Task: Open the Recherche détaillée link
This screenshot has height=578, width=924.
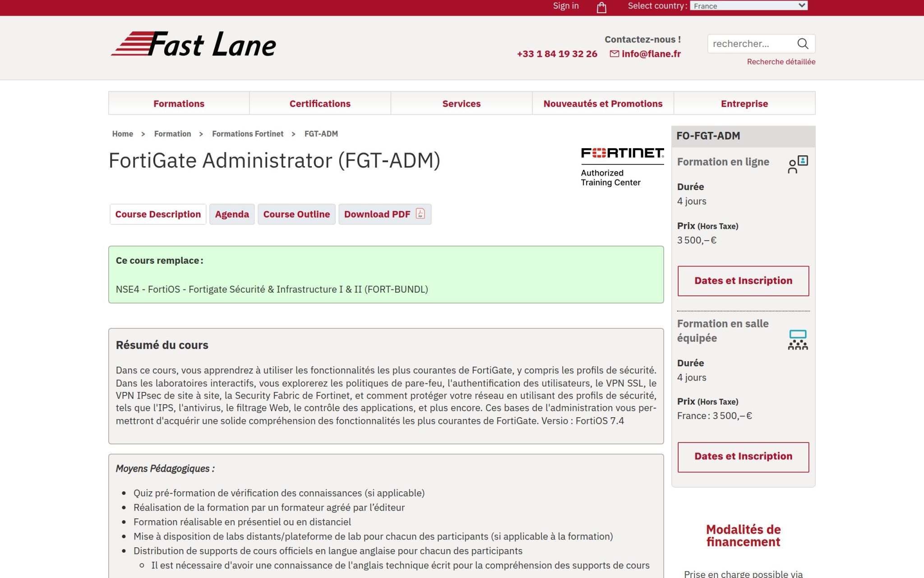Action: click(x=781, y=61)
